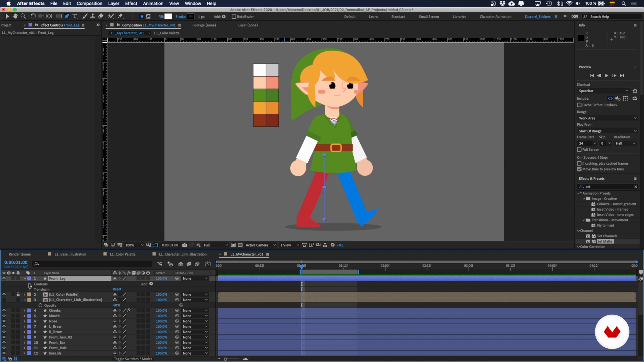Select the Eraser tool
Image resolution: width=644 pixels, height=362 pixels.
pos(100,16)
